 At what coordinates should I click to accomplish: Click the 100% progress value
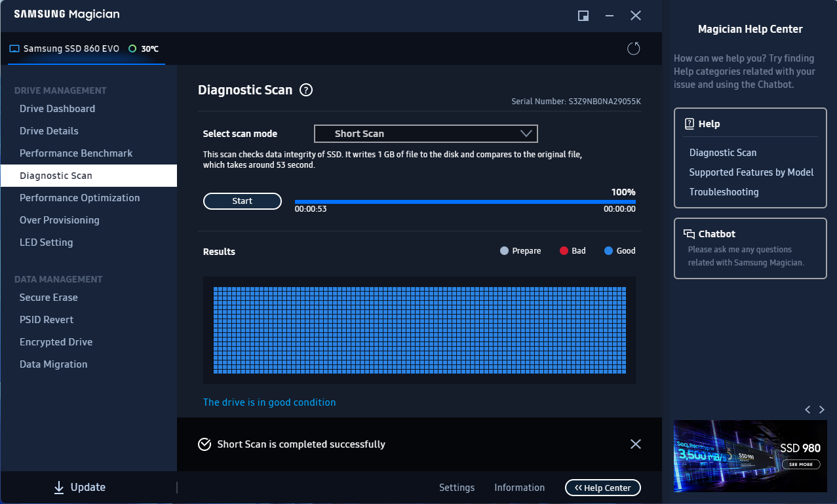pos(623,192)
